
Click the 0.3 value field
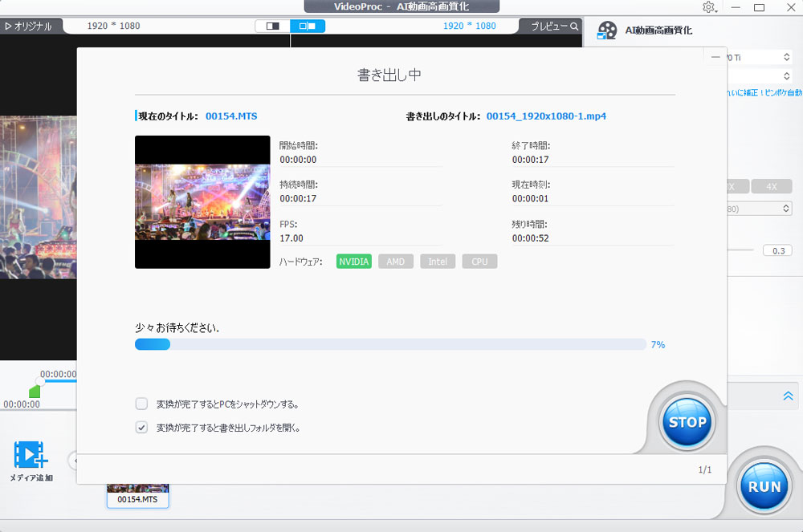(778, 250)
